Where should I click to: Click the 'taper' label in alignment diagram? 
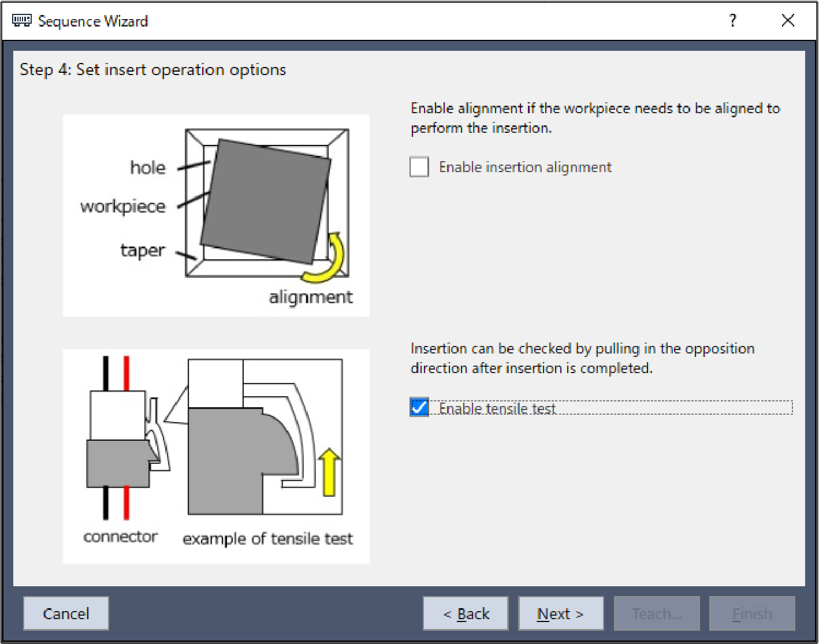coord(143,251)
